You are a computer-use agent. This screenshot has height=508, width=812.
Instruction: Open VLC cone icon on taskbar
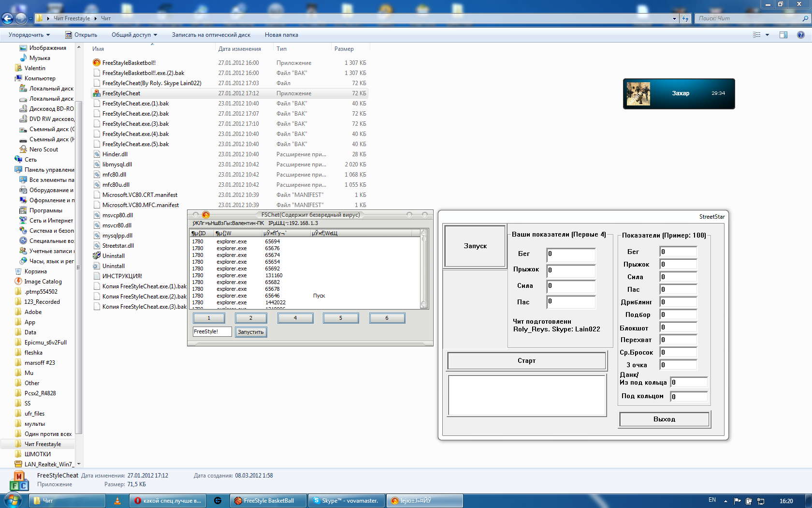[x=117, y=501]
